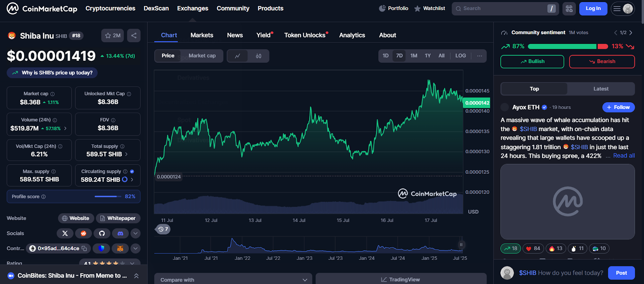Follow Ayox ETH
Viewport: 644px width, 284px height.
619,107
